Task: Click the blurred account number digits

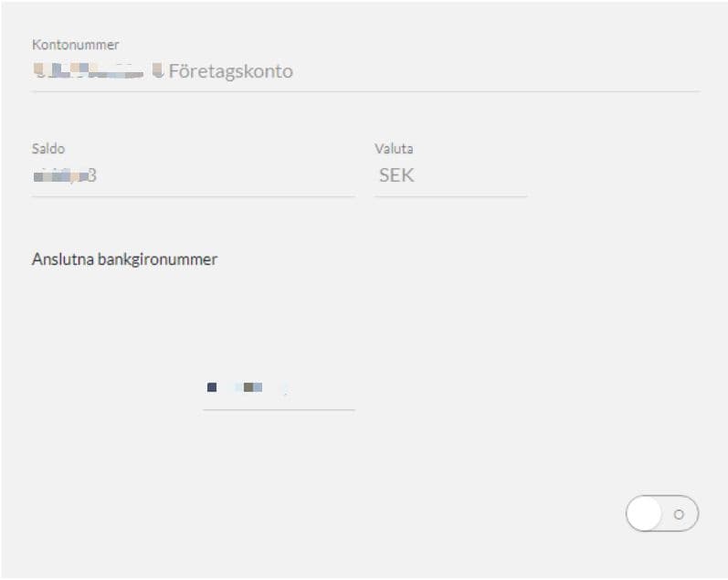Action: 89,70
